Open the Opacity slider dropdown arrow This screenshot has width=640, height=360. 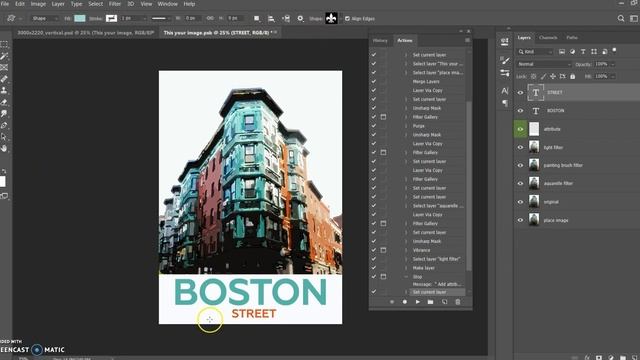(612, 64)
